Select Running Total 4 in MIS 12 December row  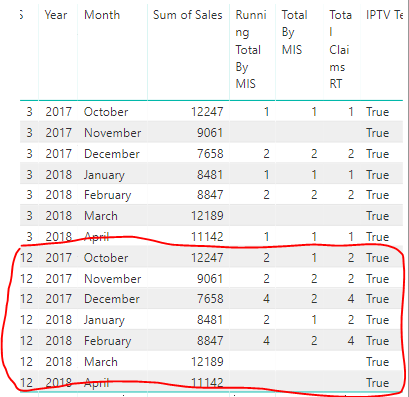pyautogui.click(x=266, y=299)
